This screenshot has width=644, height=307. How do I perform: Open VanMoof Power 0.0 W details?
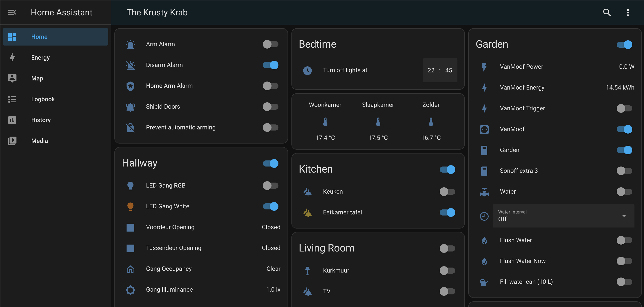coord(626,67)
